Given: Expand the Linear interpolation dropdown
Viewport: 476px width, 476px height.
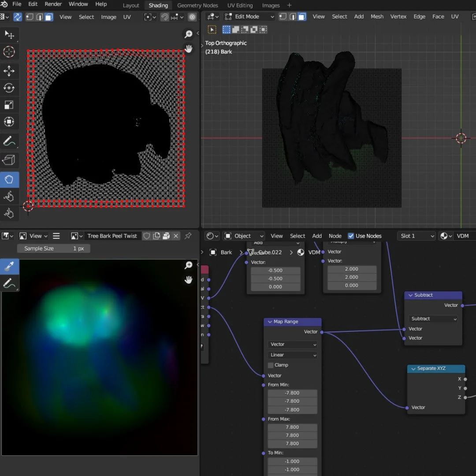Looking at the screenshot, I should [293, 355].
